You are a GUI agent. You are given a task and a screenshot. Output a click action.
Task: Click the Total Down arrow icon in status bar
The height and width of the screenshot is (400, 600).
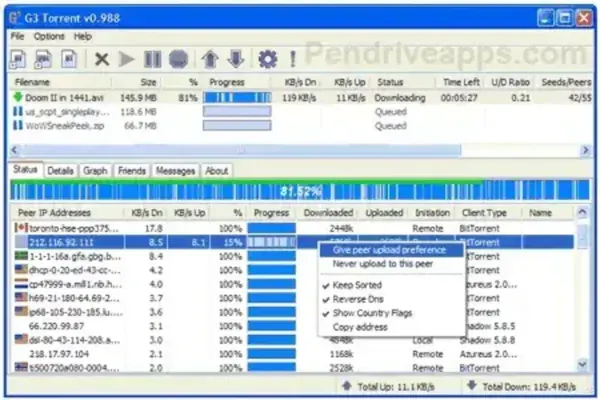[471, 385]
